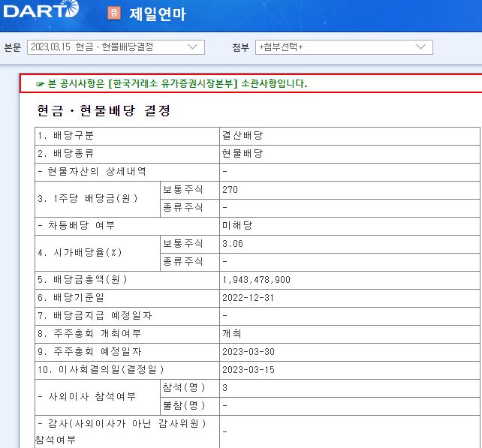Select the attendance count 3
482x448 pixels.
(224, 388)
